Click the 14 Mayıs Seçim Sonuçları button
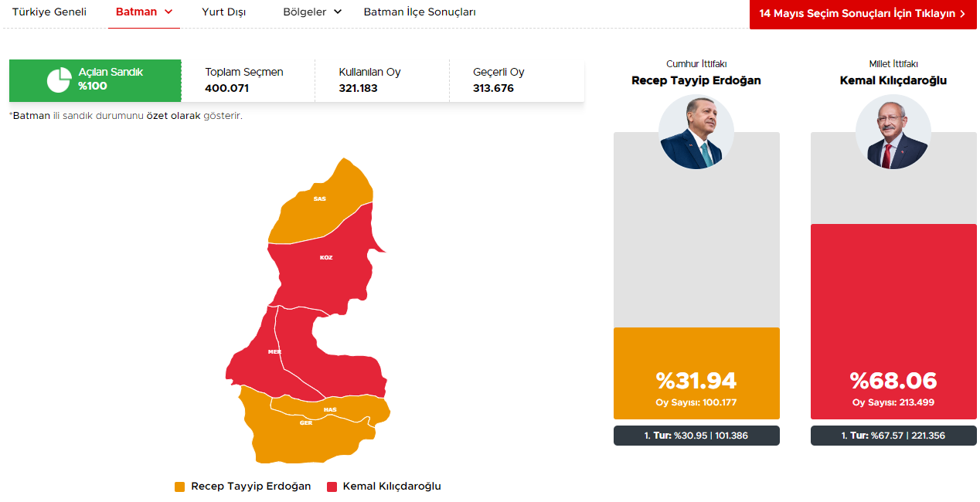Viewport: 980px width, 502px height. coord(862,14)
